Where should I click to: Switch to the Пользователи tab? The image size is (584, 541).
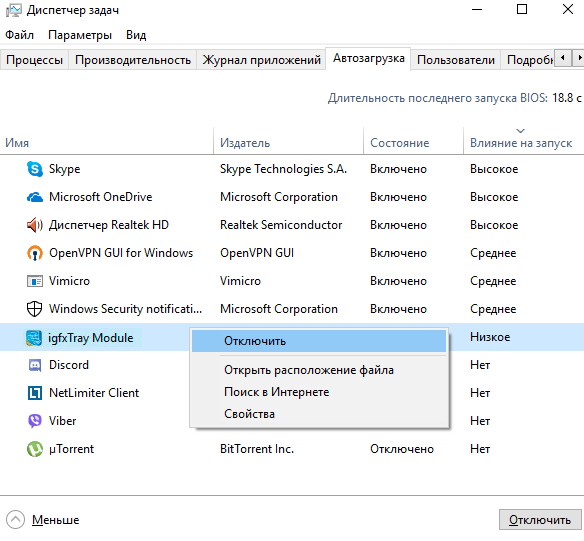[x=456, y=60]
